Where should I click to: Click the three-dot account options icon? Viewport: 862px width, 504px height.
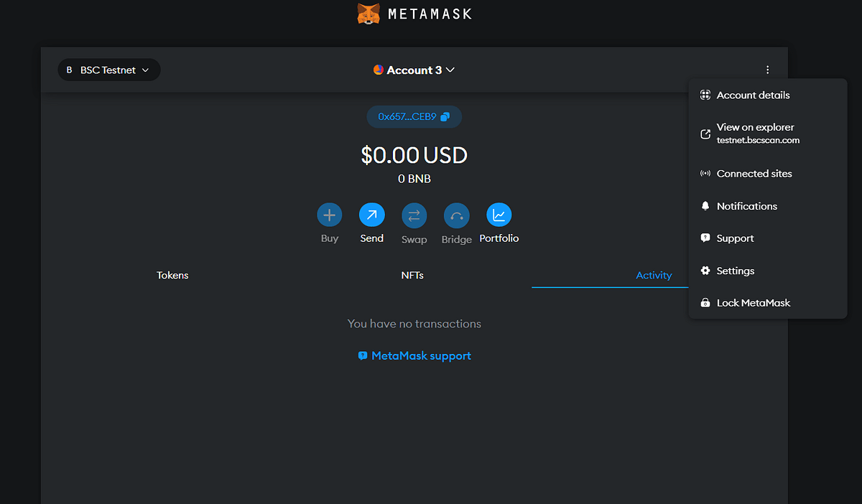[x=767, y=70]
